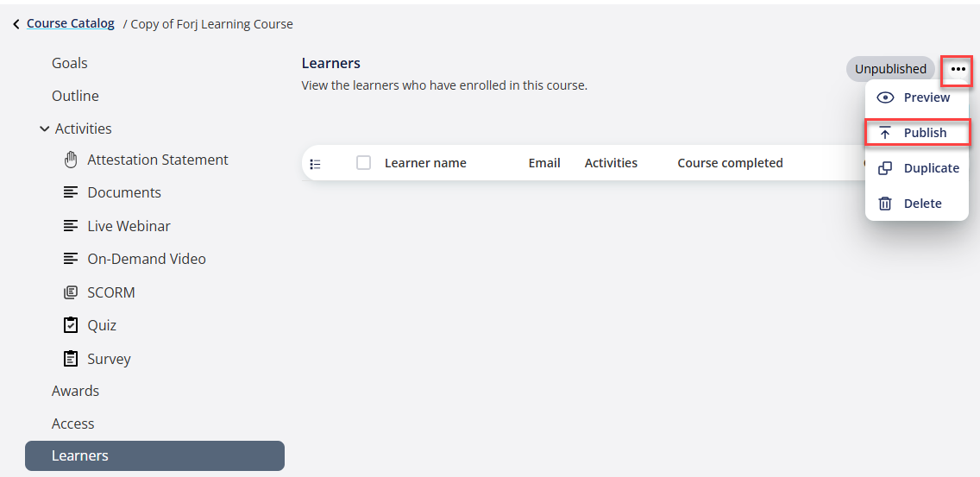The width and height of the screenshot is (980, 477).
Task: Click the Publish upload arrow icon
Action: (x=885, y=133)
